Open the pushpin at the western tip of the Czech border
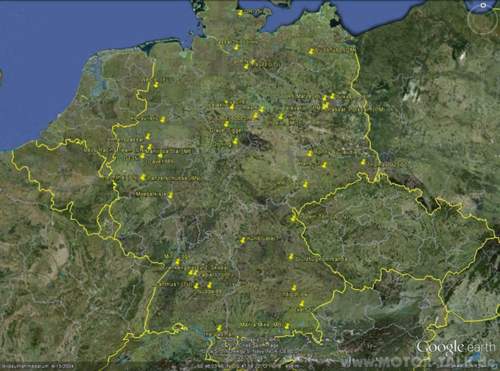 (293, 218)
